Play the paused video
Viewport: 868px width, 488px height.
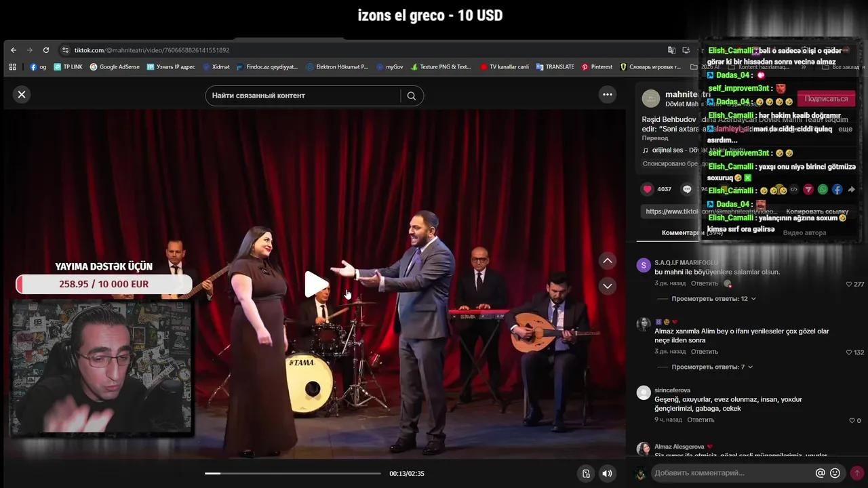(316, 285)
